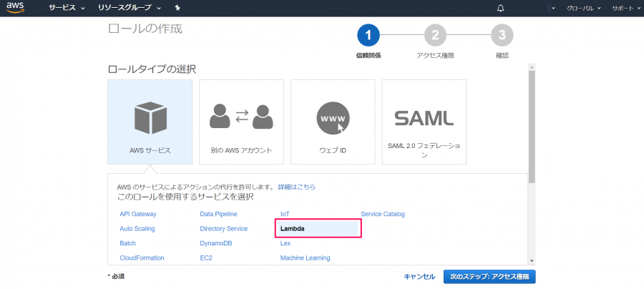Choose Batch service

pos(128,243)
